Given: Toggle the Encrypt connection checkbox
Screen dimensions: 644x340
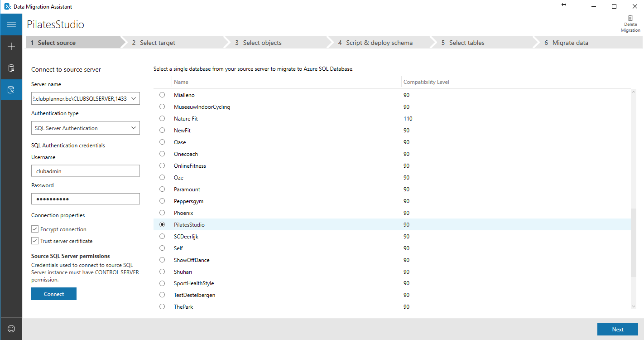Looking at the screenshot, I should click(35, 229).
